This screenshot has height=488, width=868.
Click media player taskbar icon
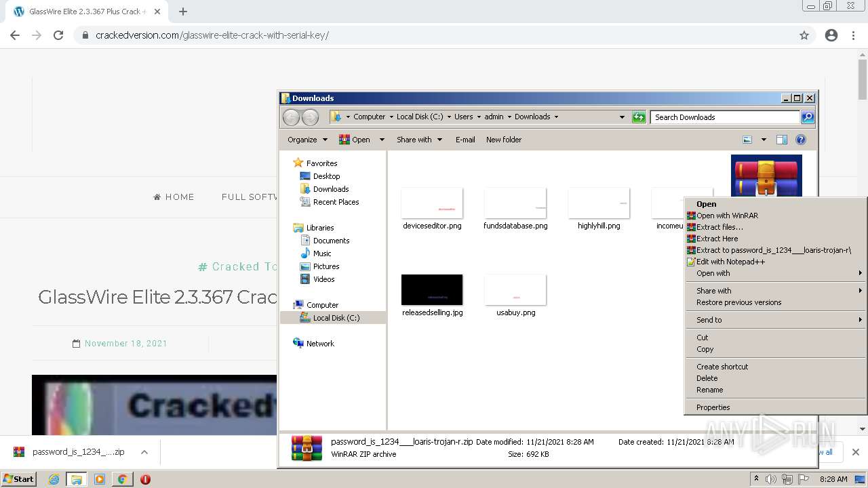coord(100,479)
